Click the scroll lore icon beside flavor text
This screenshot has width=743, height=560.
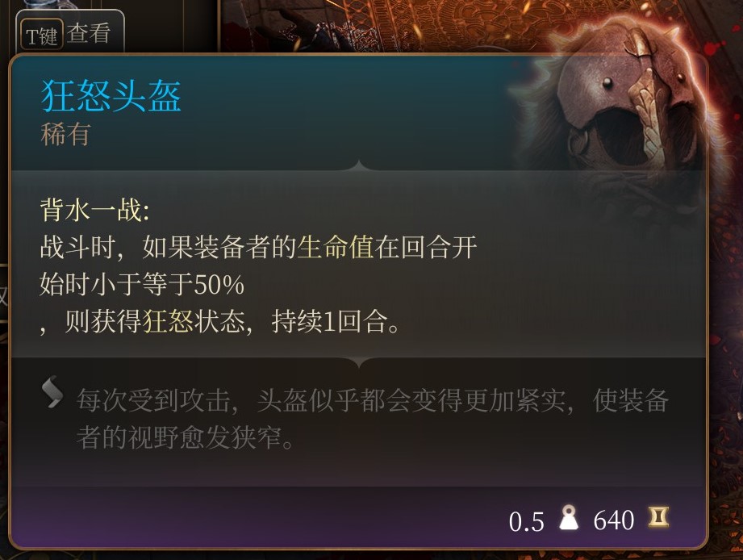pyautogui.click(x=52, y=392)
